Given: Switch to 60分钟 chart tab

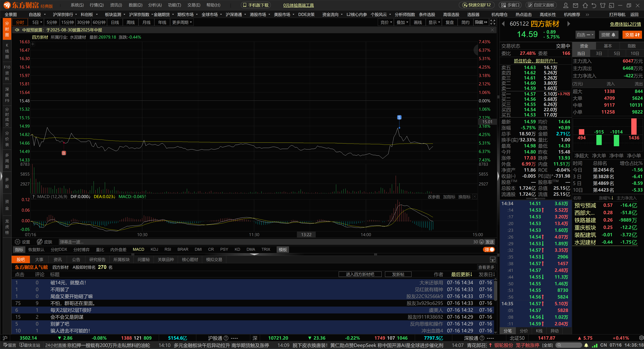Looking at the screenshot, I should 99,22.
